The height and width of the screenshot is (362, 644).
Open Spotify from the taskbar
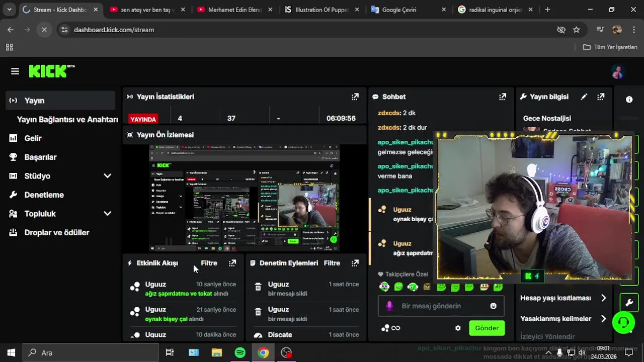pyautogui.click(x=240, y=352)
